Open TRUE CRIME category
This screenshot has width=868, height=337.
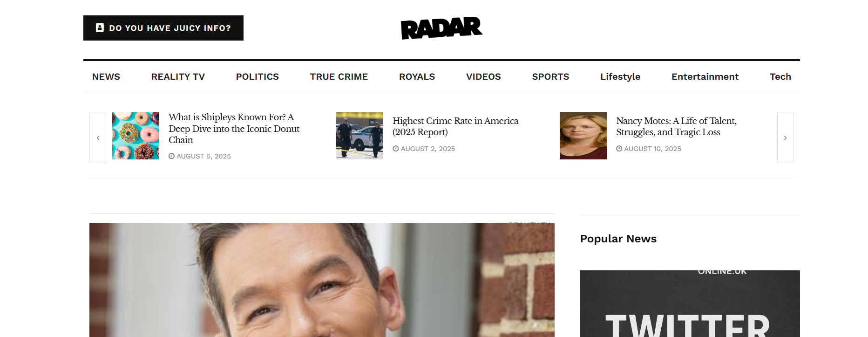339,76
